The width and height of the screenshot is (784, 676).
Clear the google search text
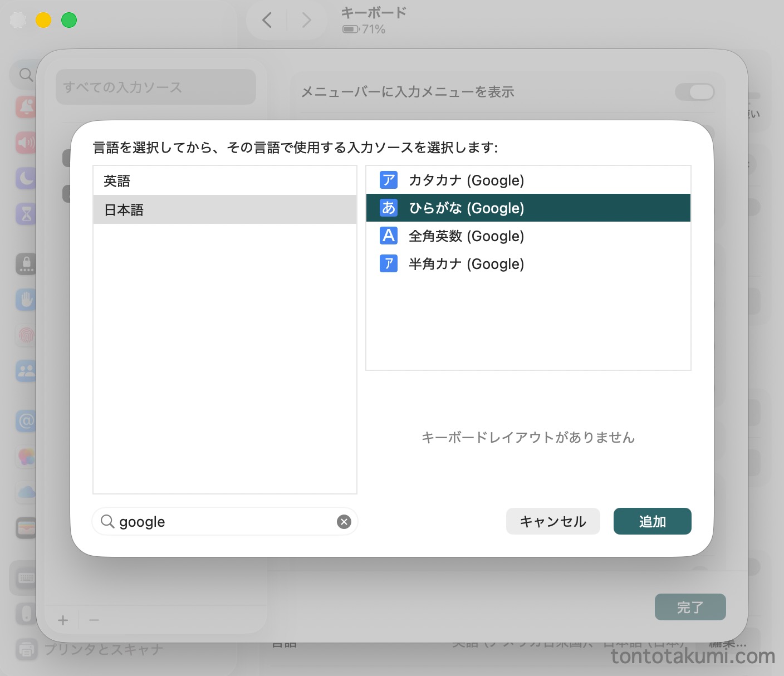[344, 522]
